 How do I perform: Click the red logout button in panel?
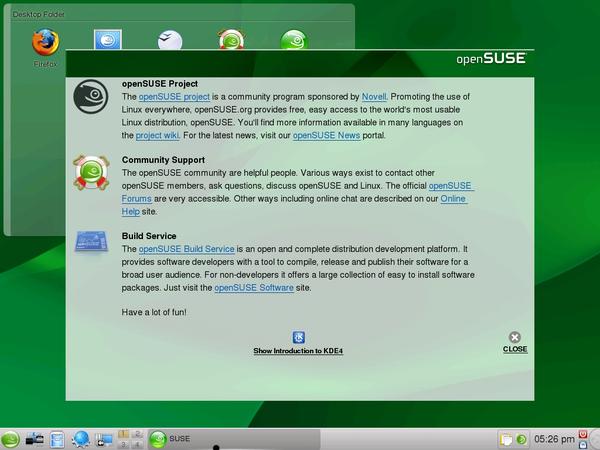(583, 434)
